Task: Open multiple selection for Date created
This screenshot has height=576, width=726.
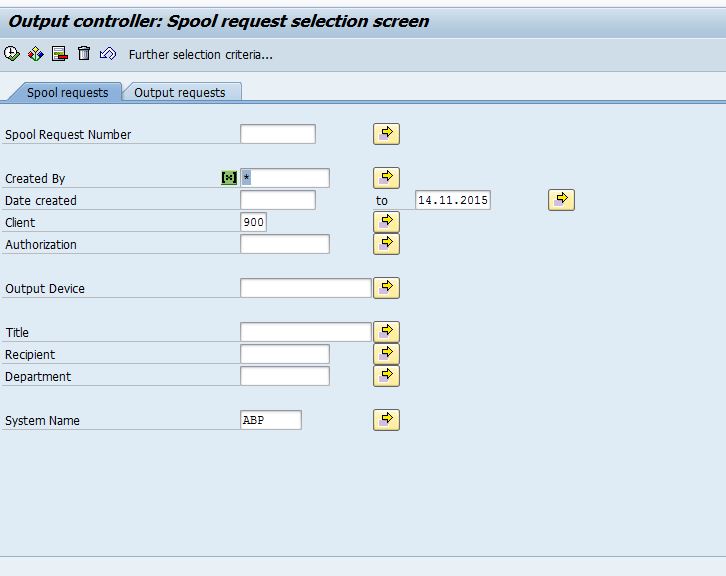Action: (561, 200)
